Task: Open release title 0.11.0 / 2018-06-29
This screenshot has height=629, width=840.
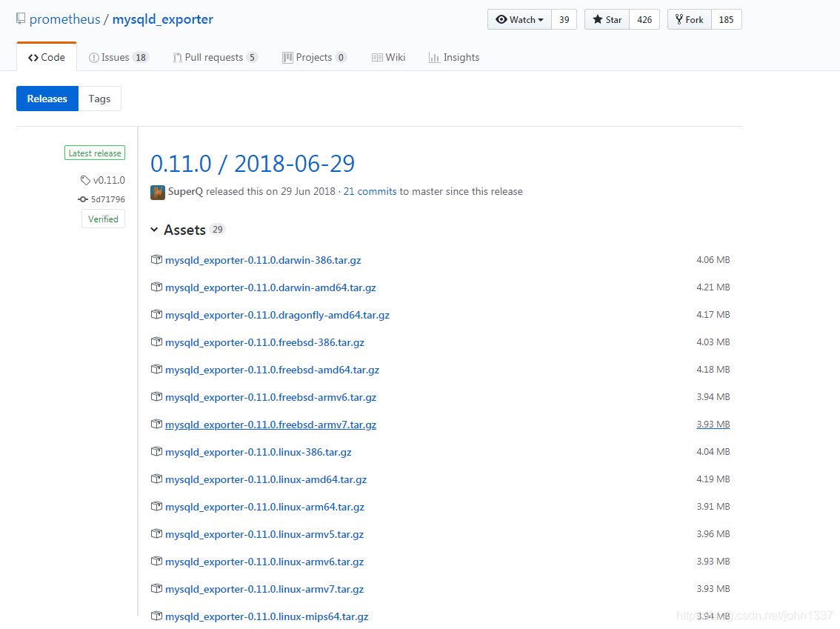Action: (253, 164)
